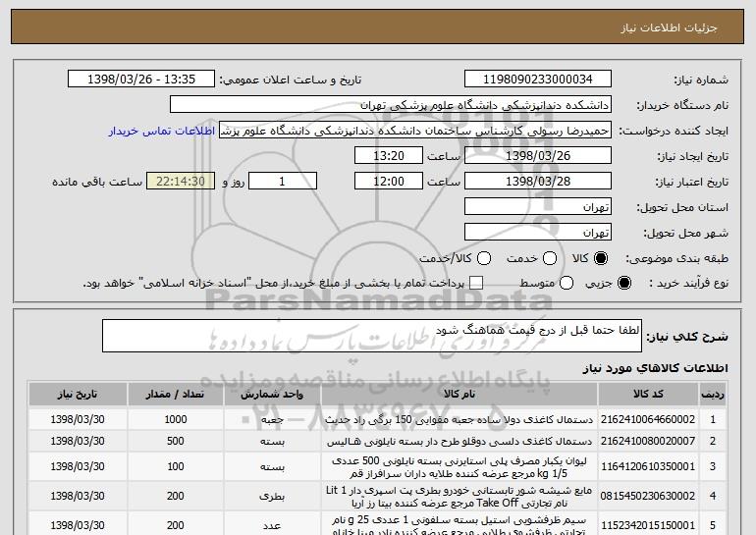756x535 pixels.
Task: Select product code 0815450230630002
Action: pos(648,496)
